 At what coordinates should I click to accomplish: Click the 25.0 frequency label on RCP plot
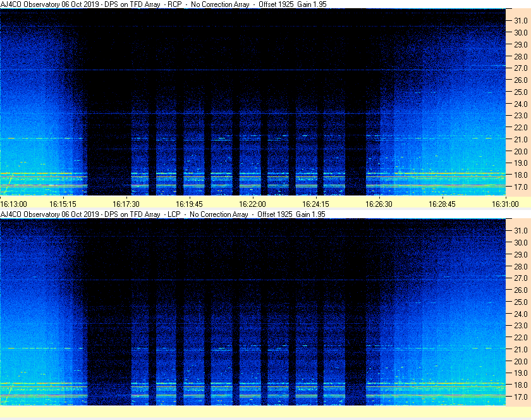pyautogui.click(x=521, y=92)
